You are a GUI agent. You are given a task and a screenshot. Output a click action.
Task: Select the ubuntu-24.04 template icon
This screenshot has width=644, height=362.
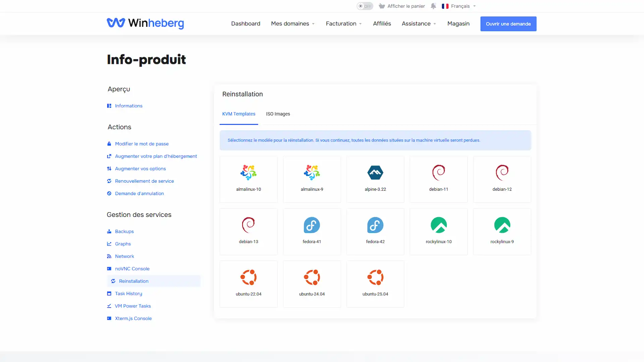tap(312, 277)
